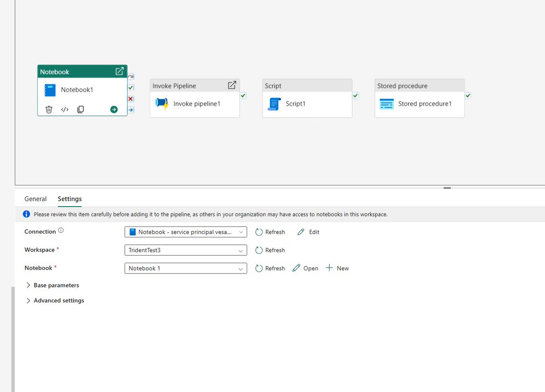Select the Stored procedure activity header
Viewport: 545px width, 392px height.
(x=420, y=85)
